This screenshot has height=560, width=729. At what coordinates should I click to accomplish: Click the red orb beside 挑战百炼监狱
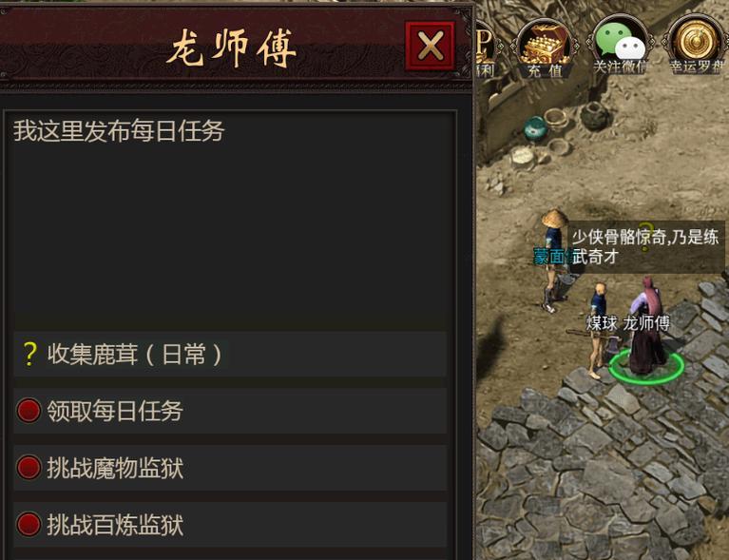pos(29,524)
